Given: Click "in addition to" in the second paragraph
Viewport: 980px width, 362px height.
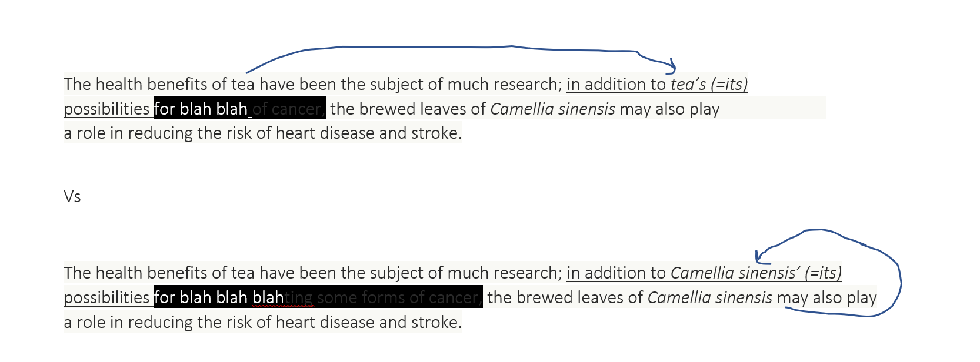Looking at the screenshot, I should coord(616,273).
